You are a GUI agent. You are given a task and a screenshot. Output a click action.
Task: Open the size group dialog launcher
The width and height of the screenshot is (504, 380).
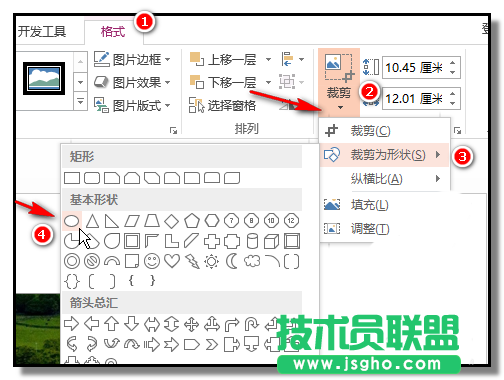coord(457,130)
